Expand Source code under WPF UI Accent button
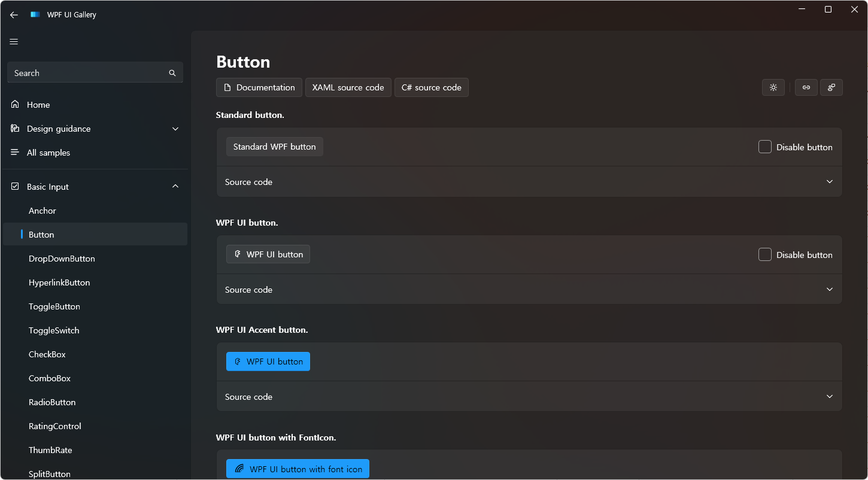This screenshot has width=868, height=480. [529, 397]
